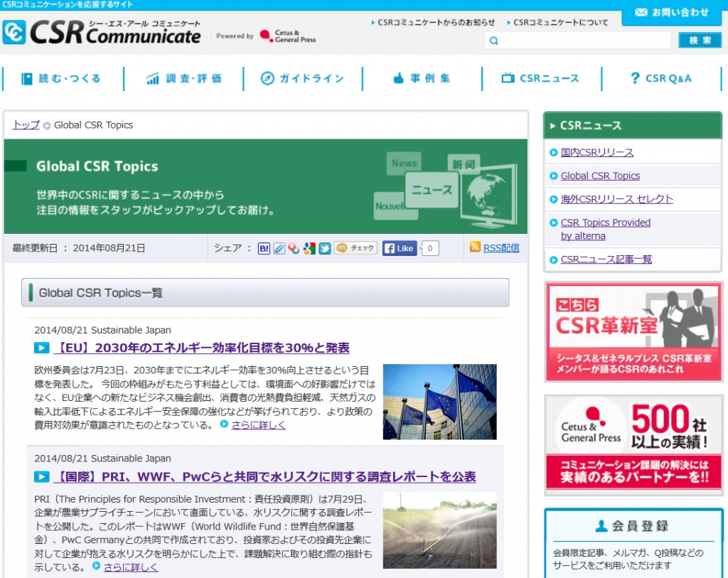Image resolution: width=728 pixels, height=578 pixels.
Task: Click inside the site search input field
Action: [x=579, y=41]
